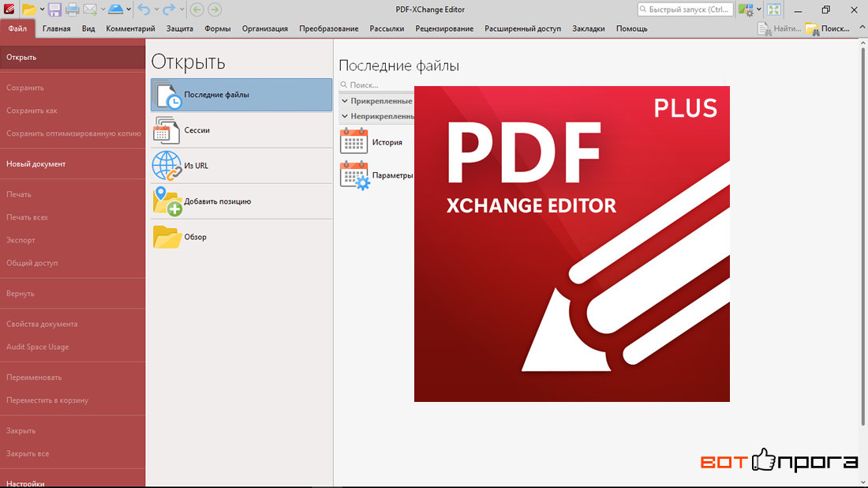Open the UI options dropdown arrow

click(759, 9)
